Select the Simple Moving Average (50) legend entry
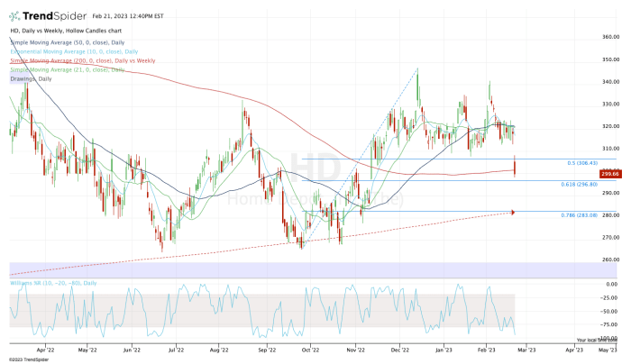The width and height of the screenshot is (631, 364). 68,42
